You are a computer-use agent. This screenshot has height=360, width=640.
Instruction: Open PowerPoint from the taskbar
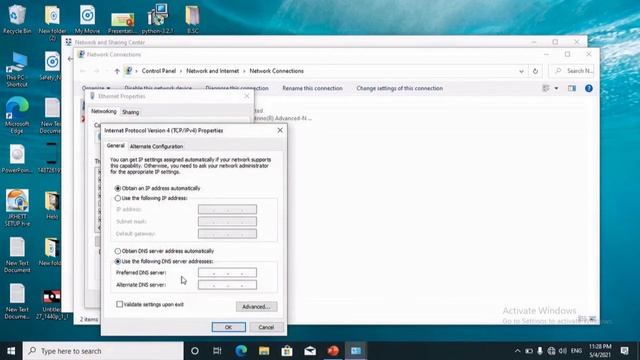click(x=333, y=351)
